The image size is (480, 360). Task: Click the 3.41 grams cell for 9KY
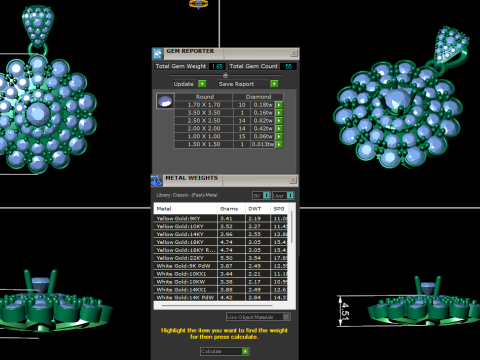231,218
